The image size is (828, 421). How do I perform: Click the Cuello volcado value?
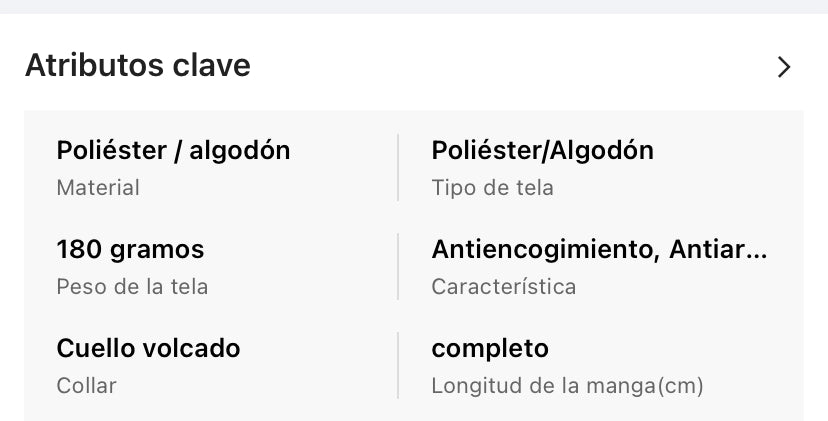148,348
